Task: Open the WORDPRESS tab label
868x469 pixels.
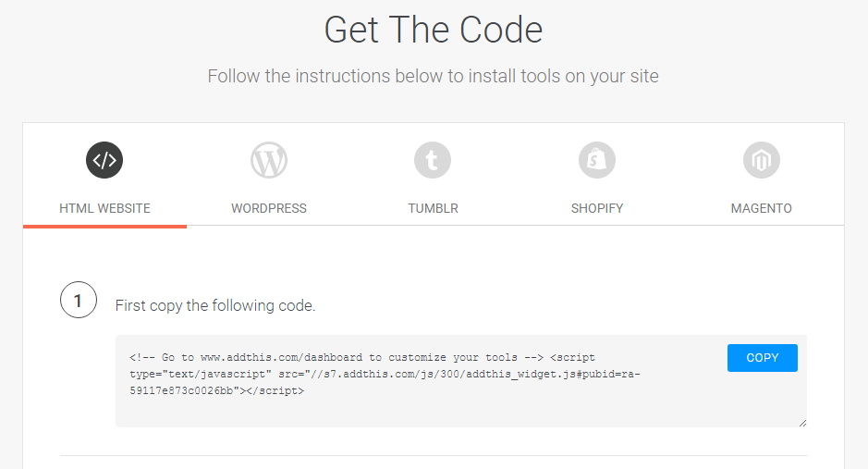Action: (269, 208)
